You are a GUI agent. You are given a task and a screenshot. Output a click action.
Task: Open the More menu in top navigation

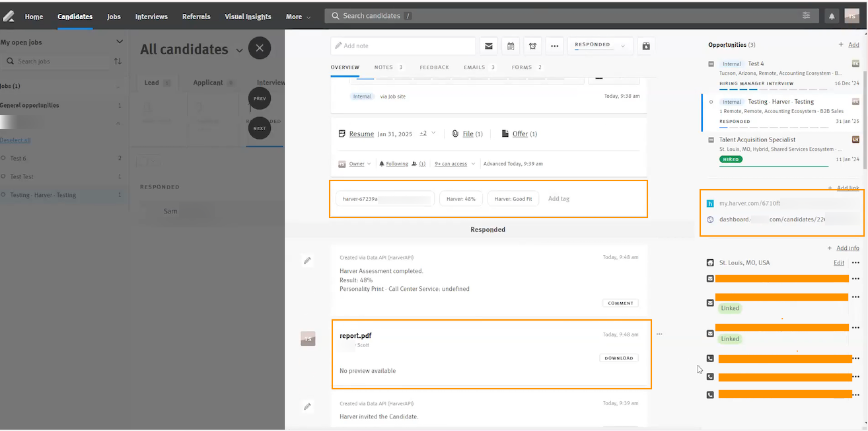[x=298, y=17]
